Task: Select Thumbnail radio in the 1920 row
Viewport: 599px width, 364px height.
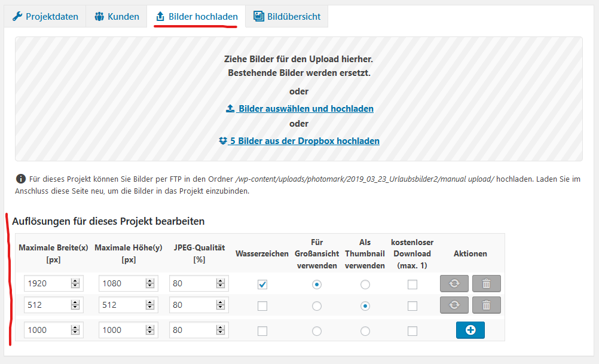Action: 365,285
